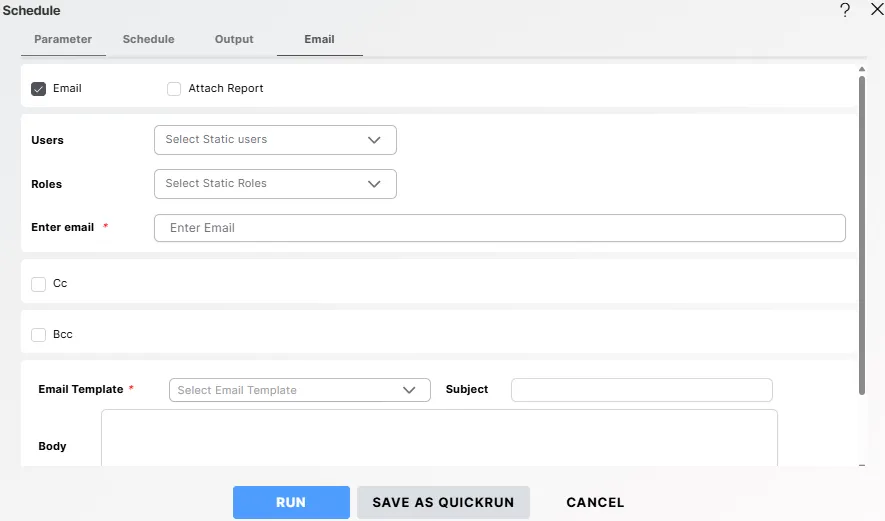This screenshot has height=521, width=885.
Task: Tick the Cc checkbox
Action: coord(39,284)
